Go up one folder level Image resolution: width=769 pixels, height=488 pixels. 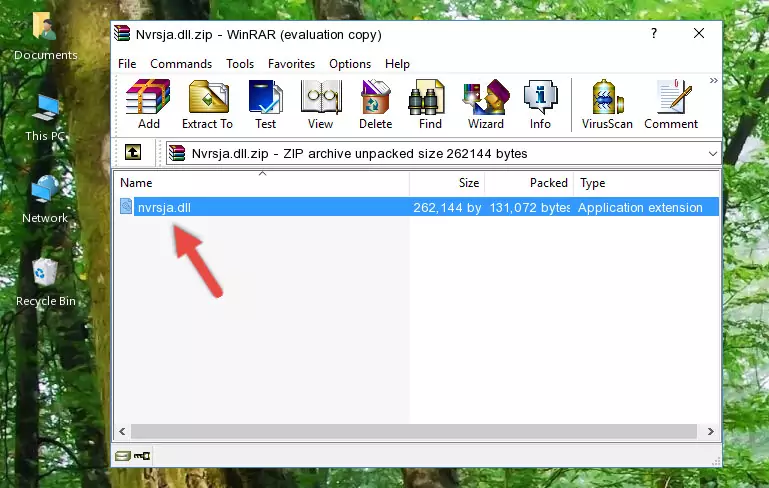pyautogui.click(x=133, y=153)
